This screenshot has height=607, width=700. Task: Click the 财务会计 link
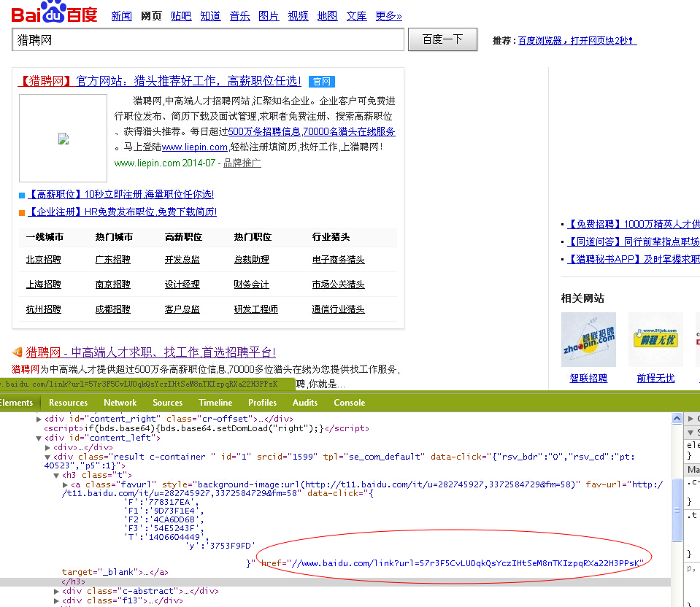[x=251, y=285]
